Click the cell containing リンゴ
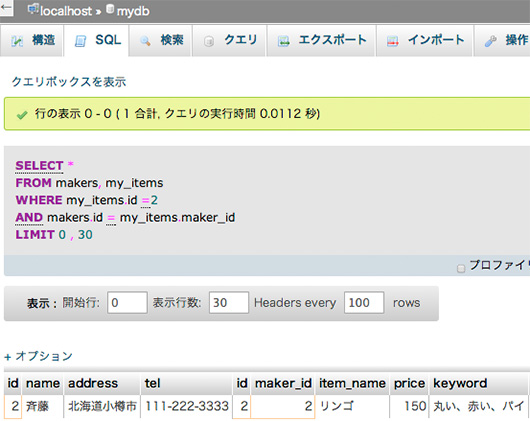Image resolution: width=530 pixels, height=421 pixels. 352,406
